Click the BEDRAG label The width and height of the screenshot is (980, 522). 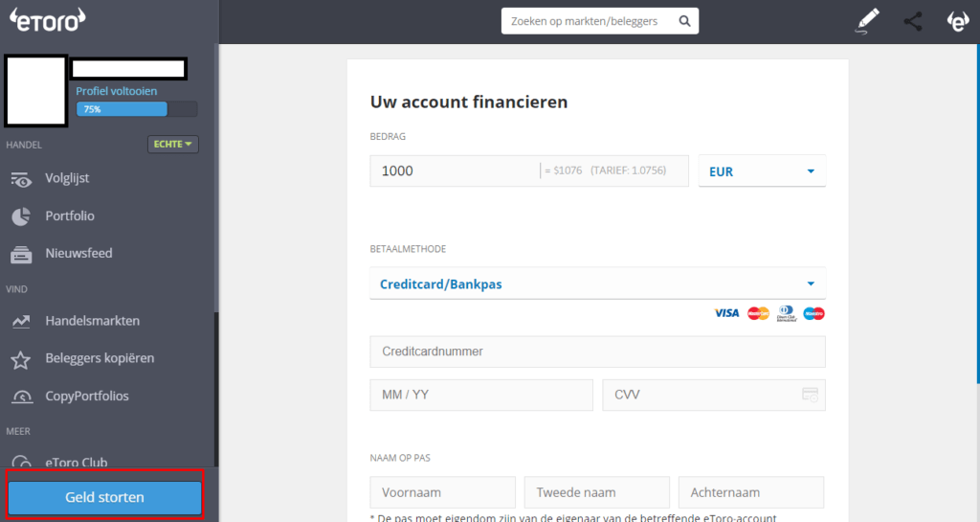click(388, 136)
